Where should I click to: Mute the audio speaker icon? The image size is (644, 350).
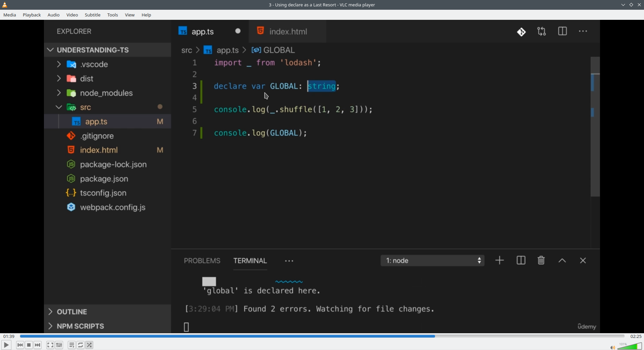click(x=612, y=347)
